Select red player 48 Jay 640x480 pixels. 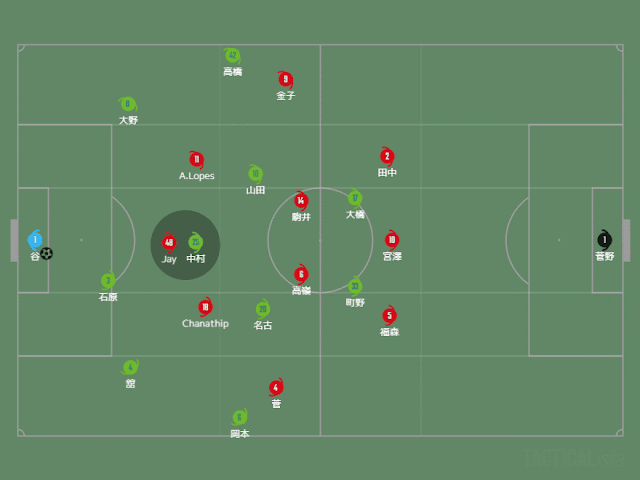pyautogui.click(x=169, y=243)
